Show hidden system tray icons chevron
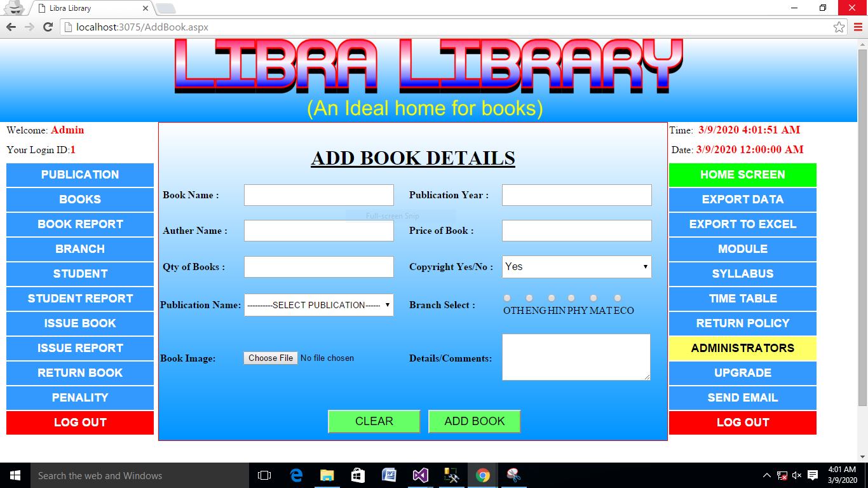This screenshot has height=488, width=868. tap(767, 475)
